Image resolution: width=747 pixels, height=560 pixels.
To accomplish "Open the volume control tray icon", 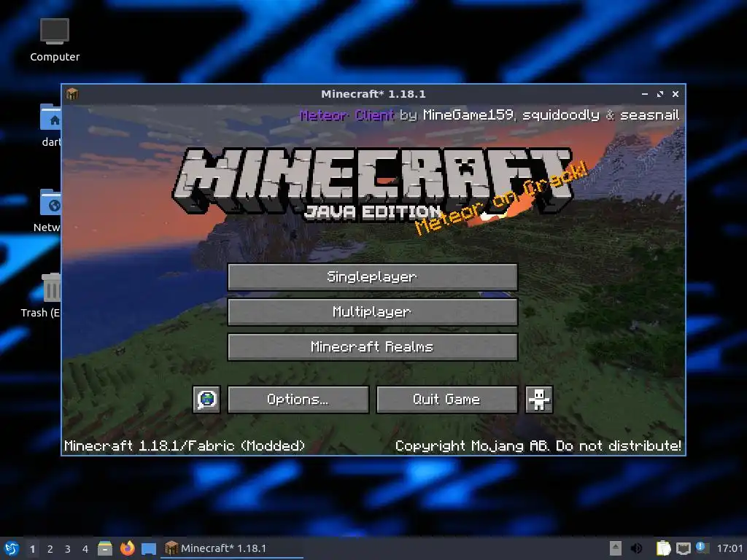I will [x=636, y=548].
